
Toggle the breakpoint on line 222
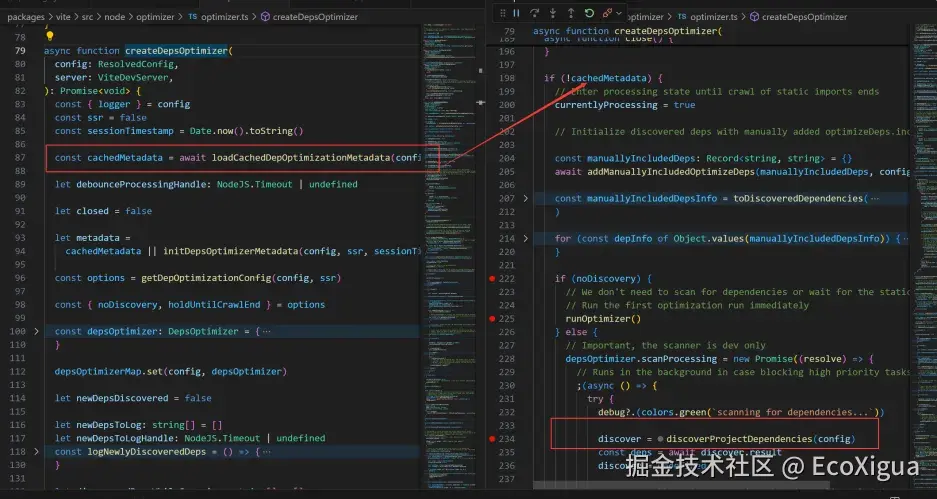click(492, 278)
